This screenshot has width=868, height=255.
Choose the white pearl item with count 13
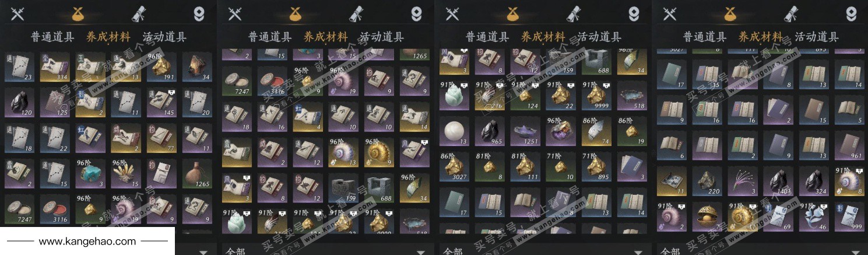coord(455,131)
